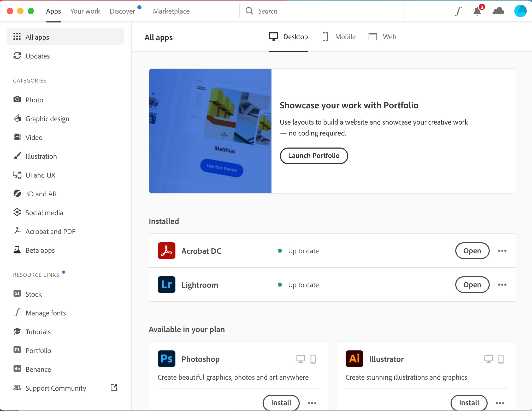This screenshot has height=411, width=532.
Task: Click the Launch Portfolio button
Action: click(314, 156)
